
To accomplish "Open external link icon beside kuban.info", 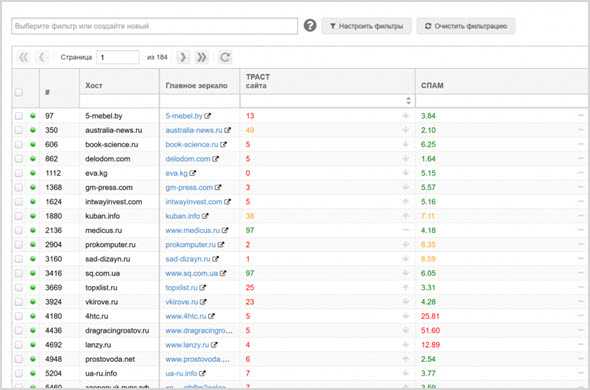I will click(x=205, y=216).
